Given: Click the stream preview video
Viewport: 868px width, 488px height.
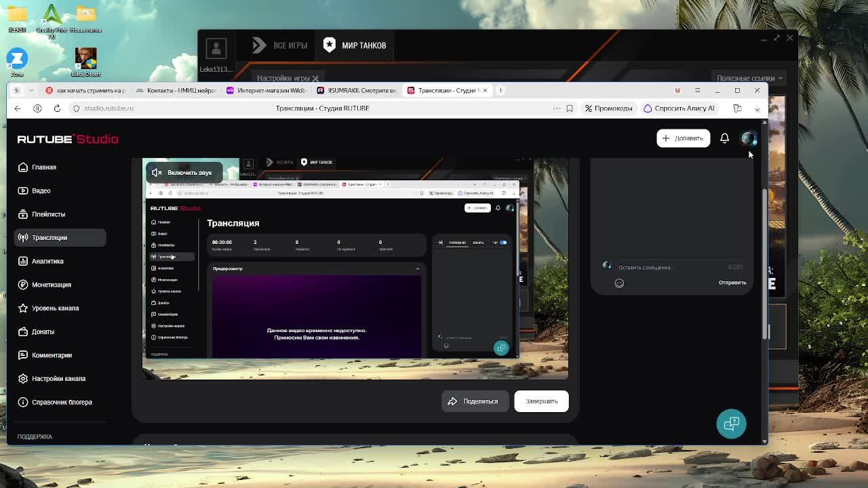Looking at the screenshot, I should click(x=355, y=268).
